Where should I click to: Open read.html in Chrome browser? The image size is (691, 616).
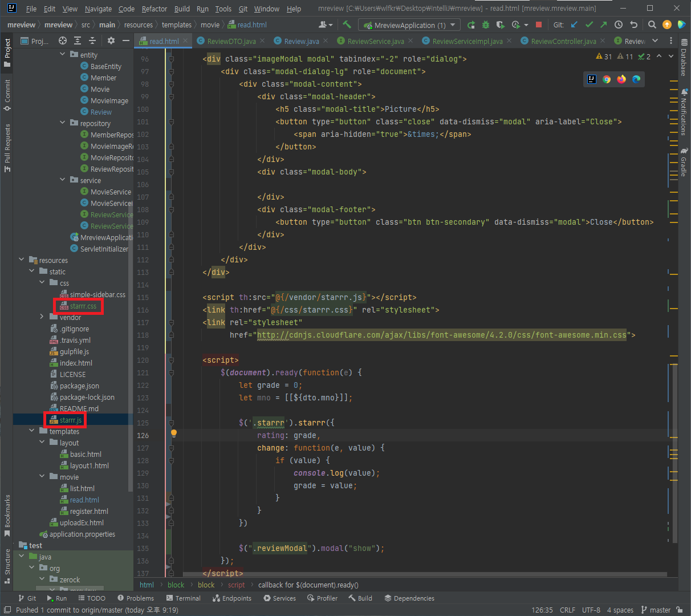(607, 79)
